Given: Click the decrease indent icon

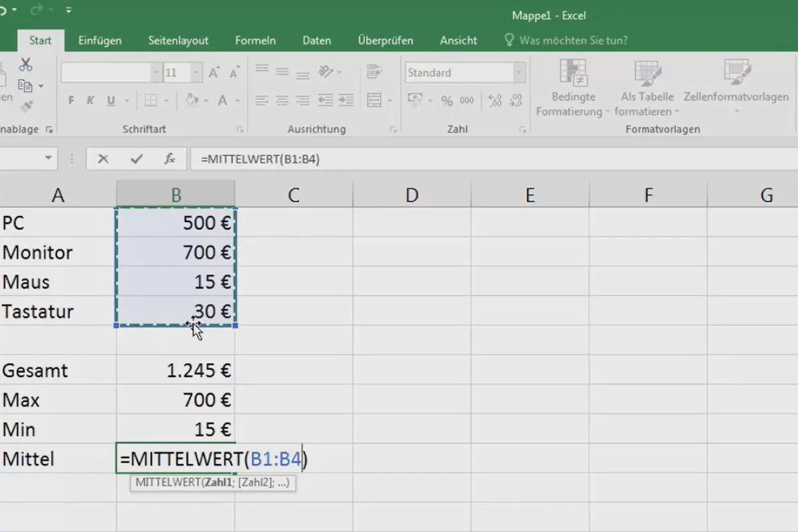Looking at the screenshot, I should 325,100.
